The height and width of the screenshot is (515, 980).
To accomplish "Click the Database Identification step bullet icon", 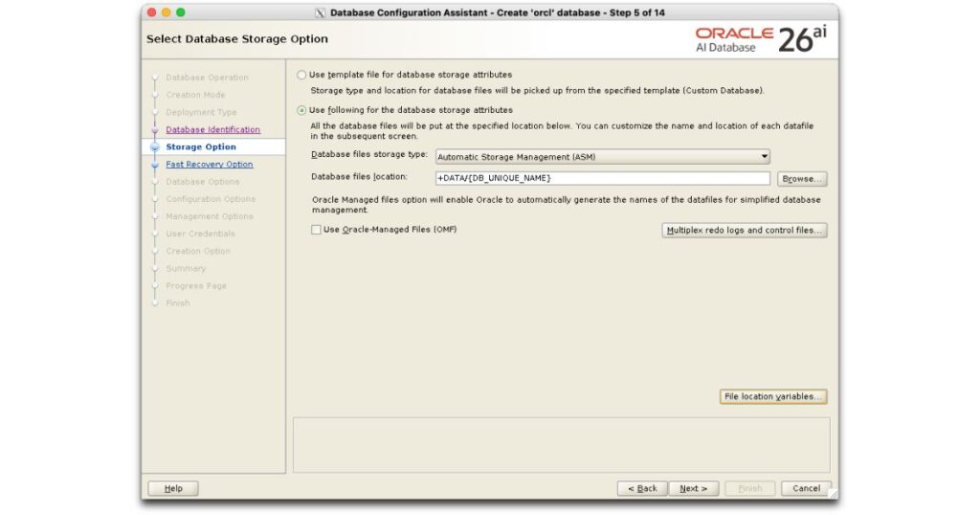I will pyautogui.click(x=155, y=130).
